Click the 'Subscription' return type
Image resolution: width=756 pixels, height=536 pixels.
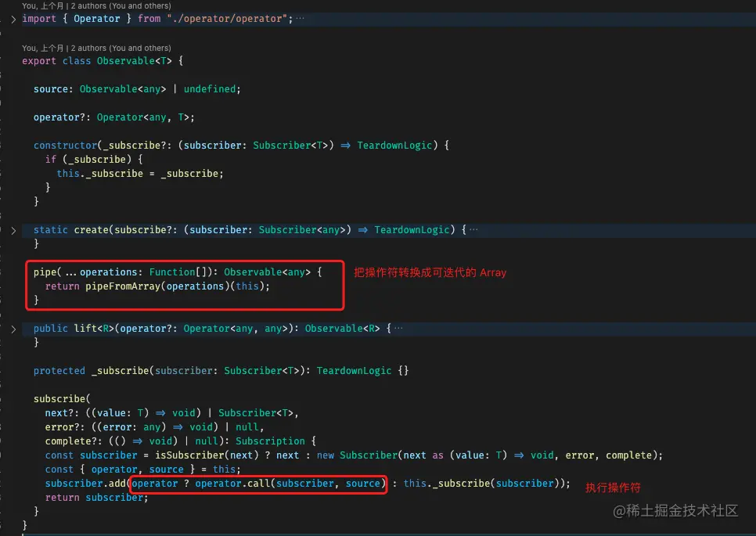270,441
